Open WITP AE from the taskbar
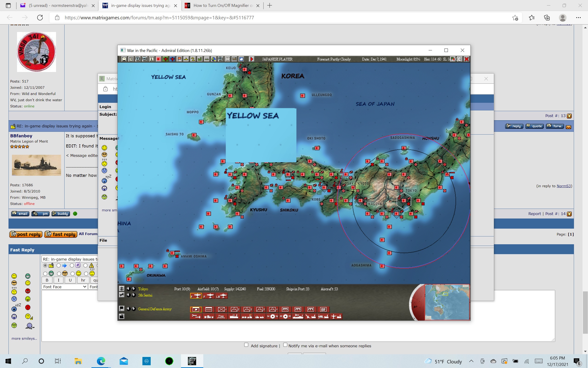 pos(192,361)
